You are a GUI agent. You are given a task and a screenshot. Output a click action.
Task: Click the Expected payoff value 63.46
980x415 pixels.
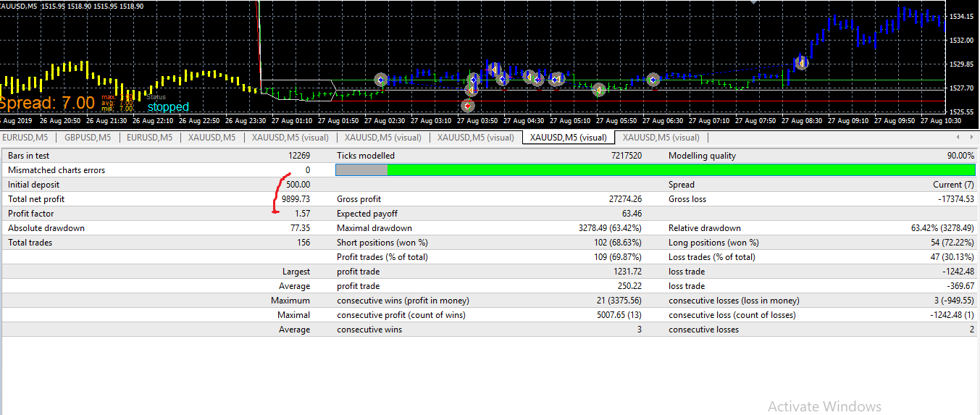[631, 214]
